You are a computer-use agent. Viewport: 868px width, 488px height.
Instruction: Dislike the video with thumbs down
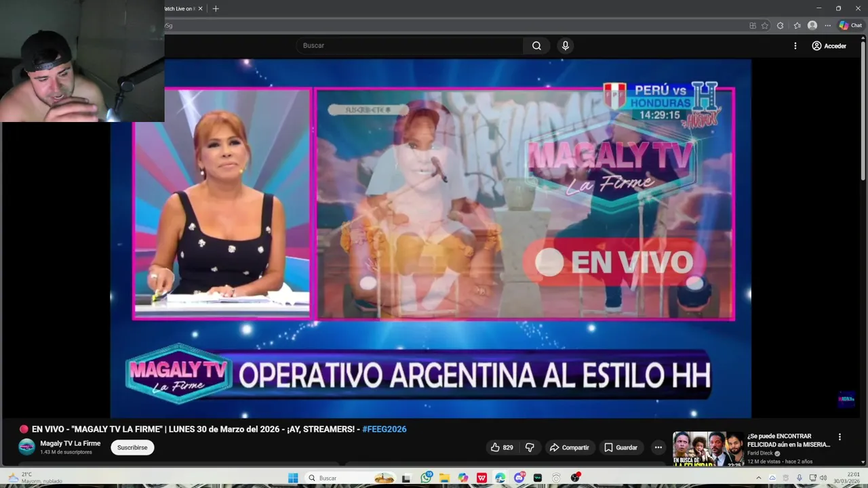click(x=530, y=447)
